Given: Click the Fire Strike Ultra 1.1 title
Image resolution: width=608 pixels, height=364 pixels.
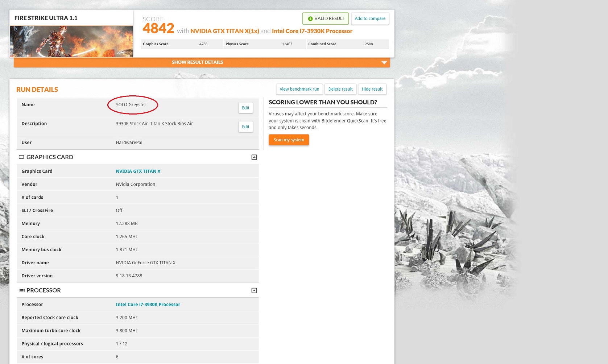Looking at the screenshot, I should tap(46, 18).
